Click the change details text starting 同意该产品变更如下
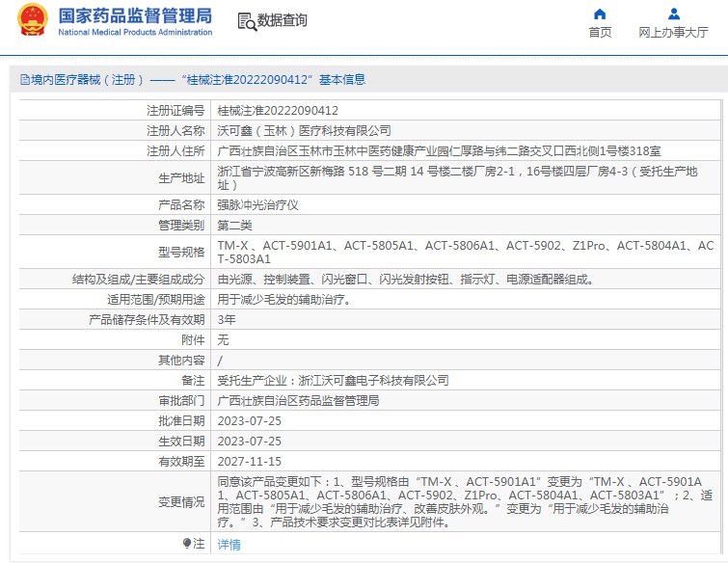Screen dimensions: 728x563 (465, 501)
